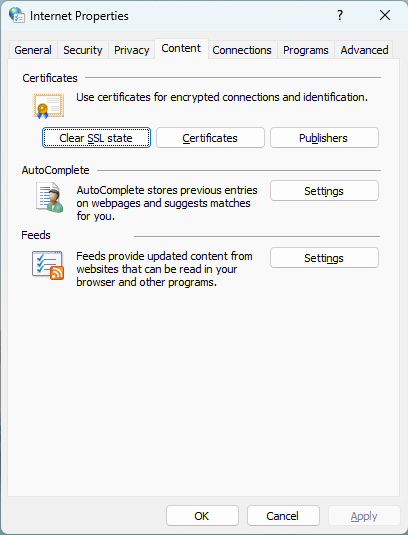Image resolution: width=408 pixels, height=535 pixels.
Task: Open the Publishers list
Action: coord(324,138)
